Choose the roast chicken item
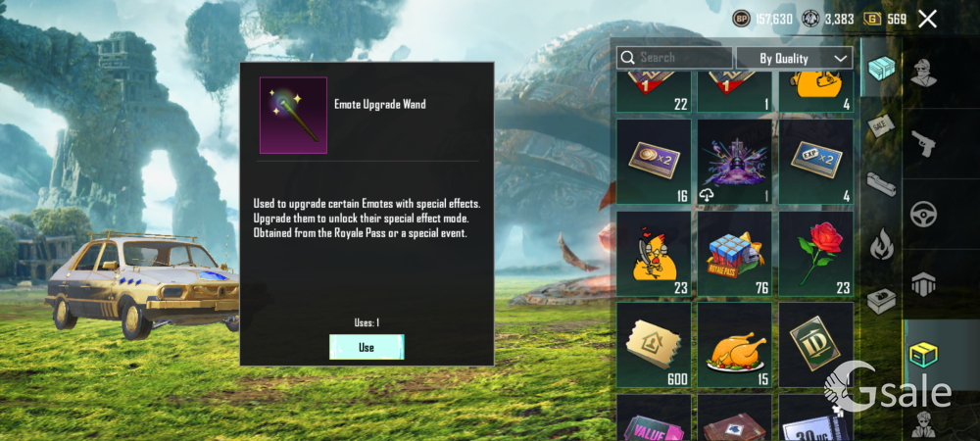980x441 pixels. [x=734, y=345]
